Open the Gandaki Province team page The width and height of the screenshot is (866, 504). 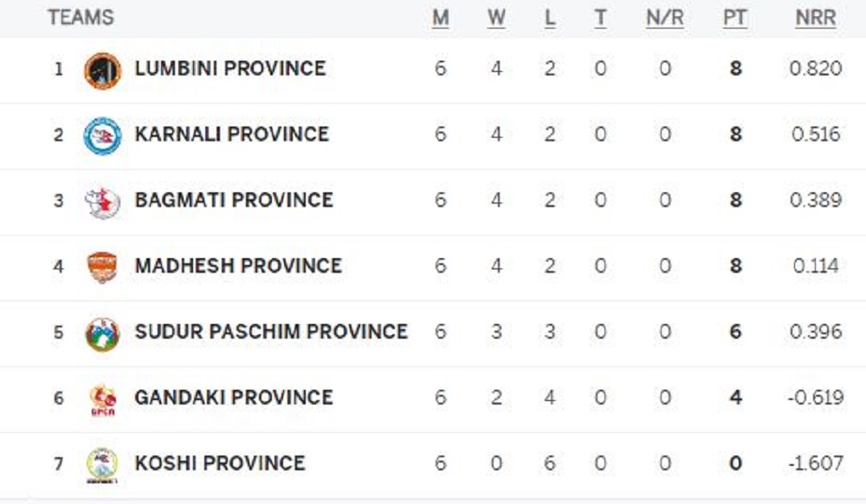click(234, 397)
